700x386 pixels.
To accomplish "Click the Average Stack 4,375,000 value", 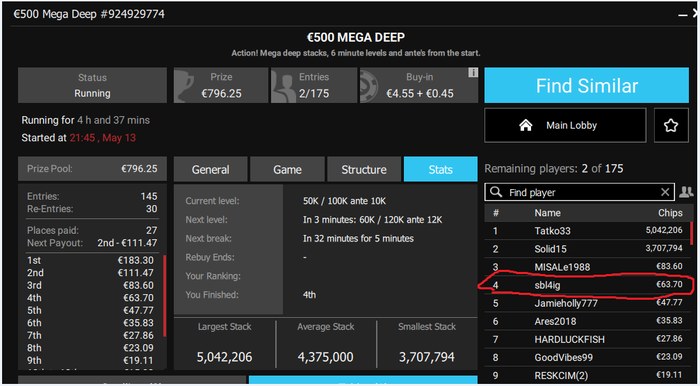I will [325, 357].
